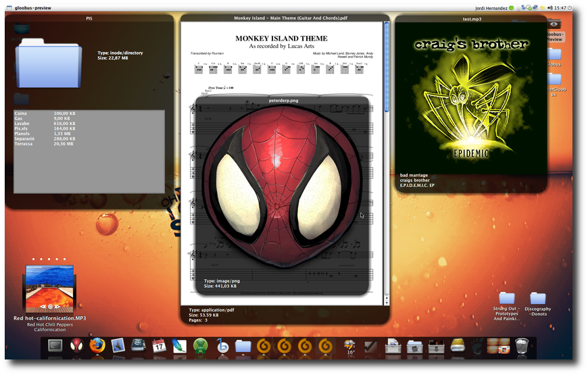Select the Cuina row in PIS list

pyautogui.click(x=89, y=114)
